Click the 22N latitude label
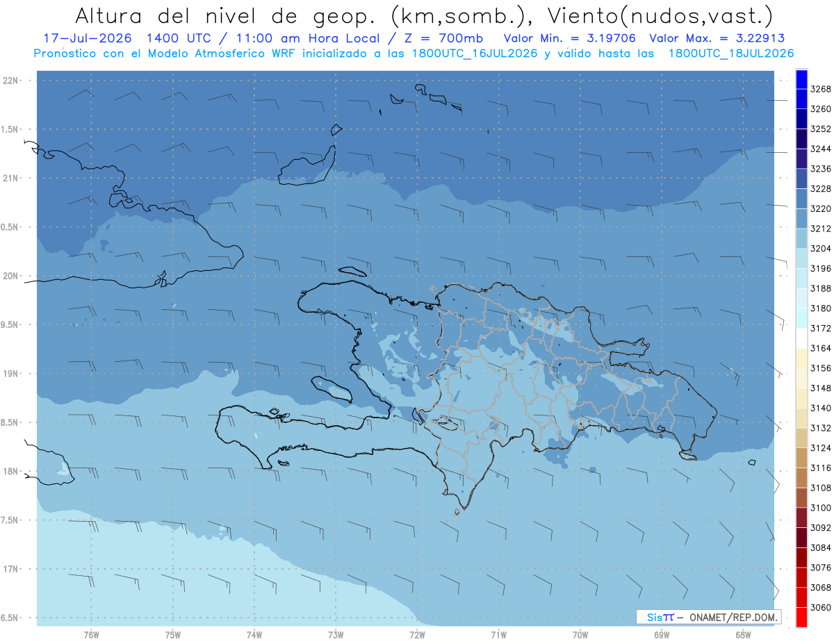Screen dimensions: 834x644 (x=12, y=80)
